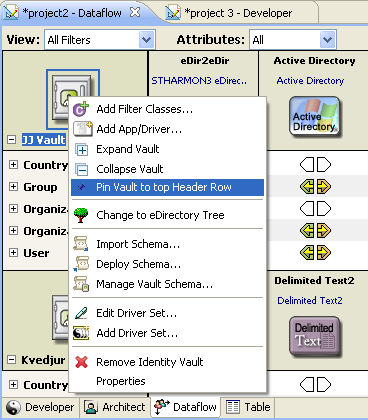Click the User class label
The width and height of the screenshot is (368, 420).
pos(36,253)
